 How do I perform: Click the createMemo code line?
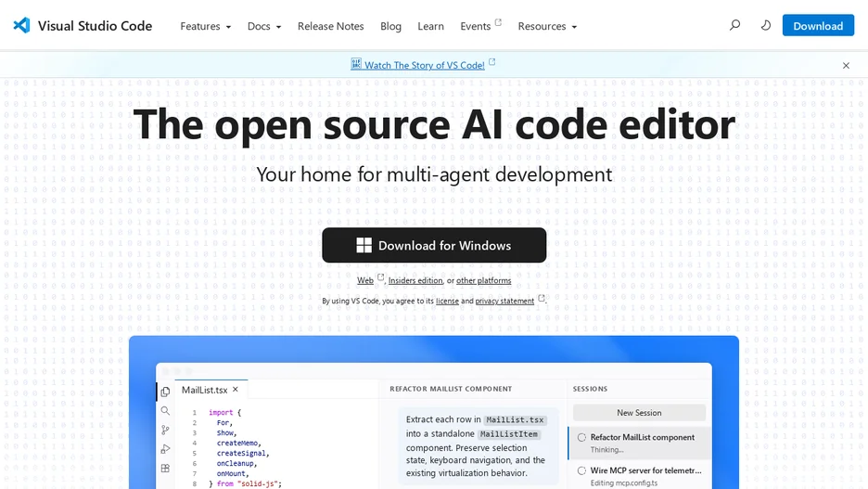coord(238,443)
